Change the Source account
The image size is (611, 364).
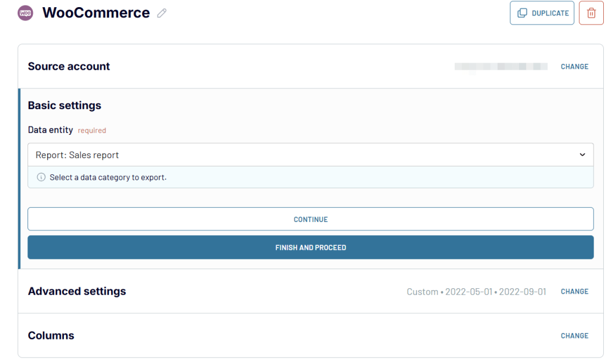575,67
